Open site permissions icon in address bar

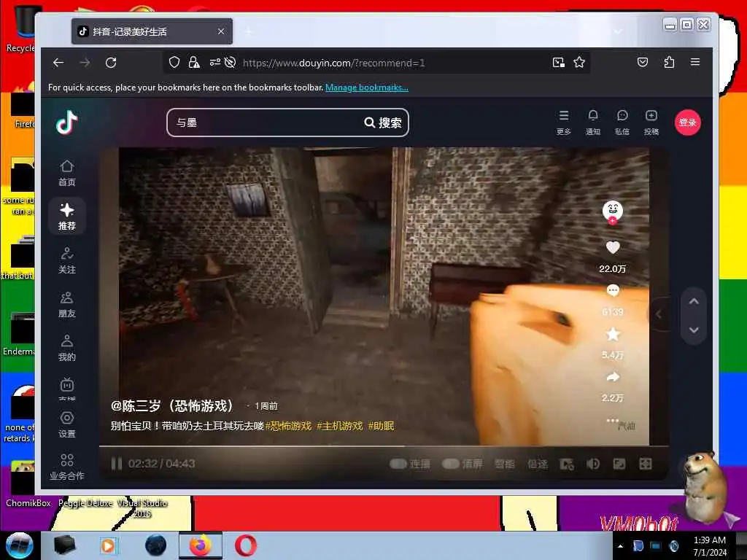pyautogui.click(x=215, y=63)
